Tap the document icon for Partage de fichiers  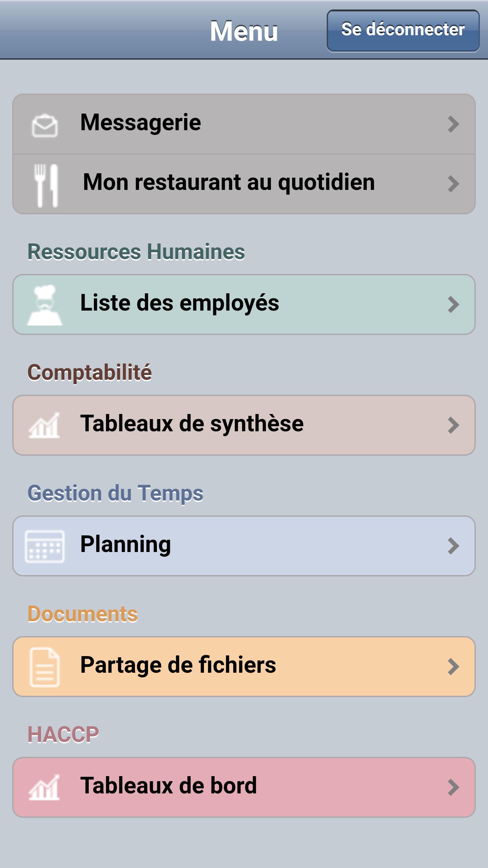(x=44, y=667)
